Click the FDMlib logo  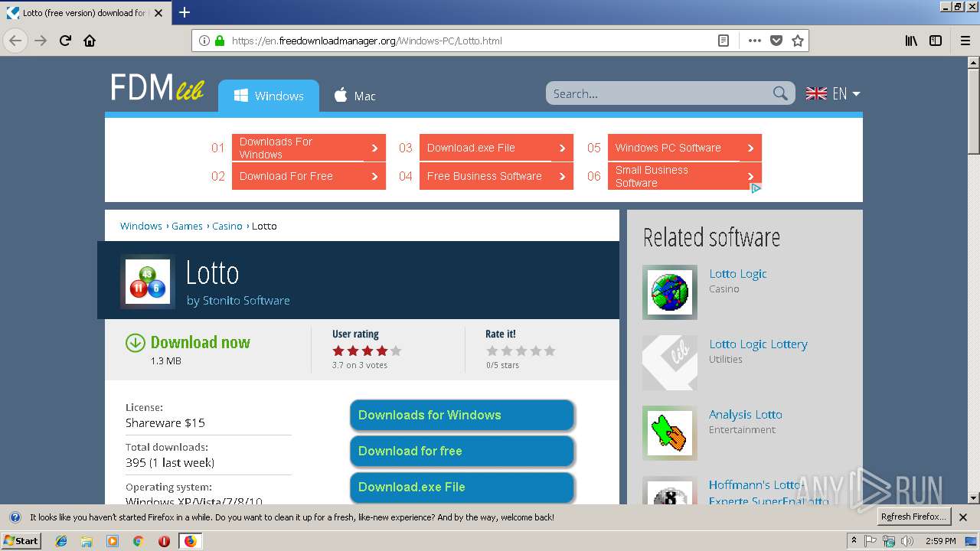point(157,88)
